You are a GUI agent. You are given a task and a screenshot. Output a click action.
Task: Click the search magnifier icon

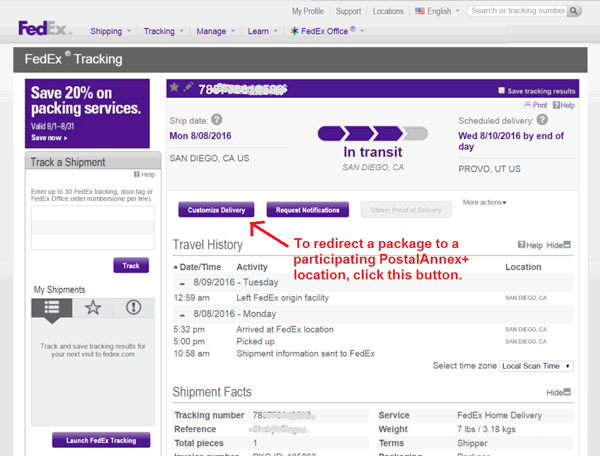coord(574,11)
